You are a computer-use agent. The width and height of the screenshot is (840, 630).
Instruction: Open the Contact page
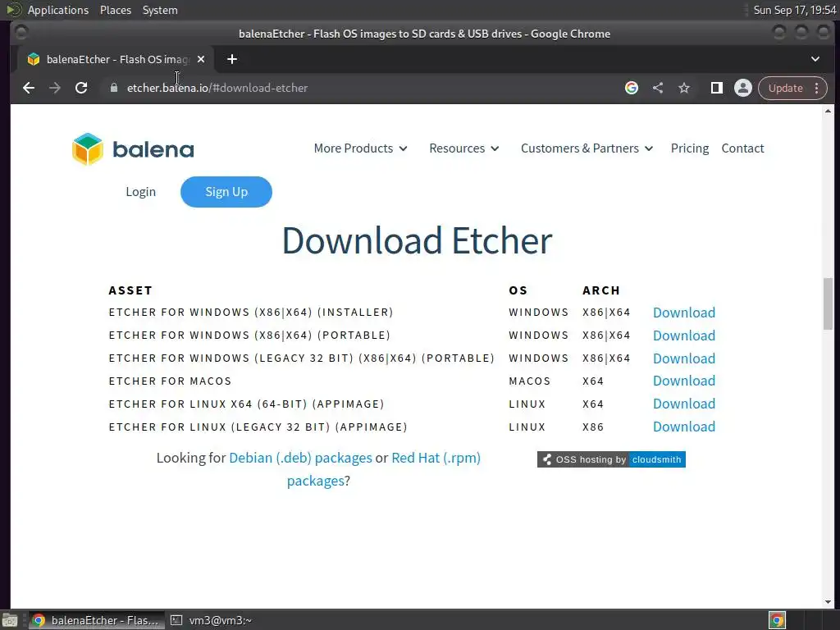[x=742, y=148]
